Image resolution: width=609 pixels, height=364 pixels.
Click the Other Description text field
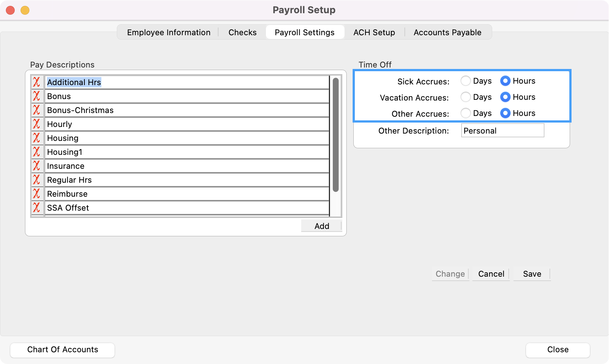point(502,131)
